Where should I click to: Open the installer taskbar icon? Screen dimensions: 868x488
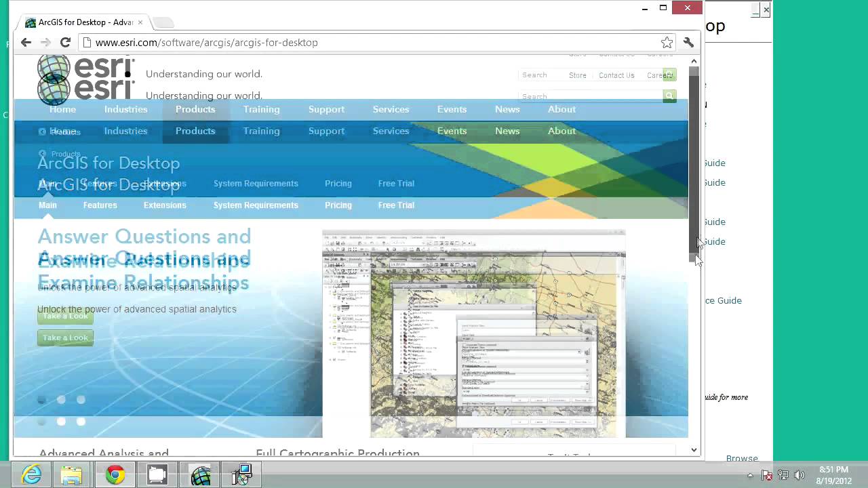coord(242,475)
